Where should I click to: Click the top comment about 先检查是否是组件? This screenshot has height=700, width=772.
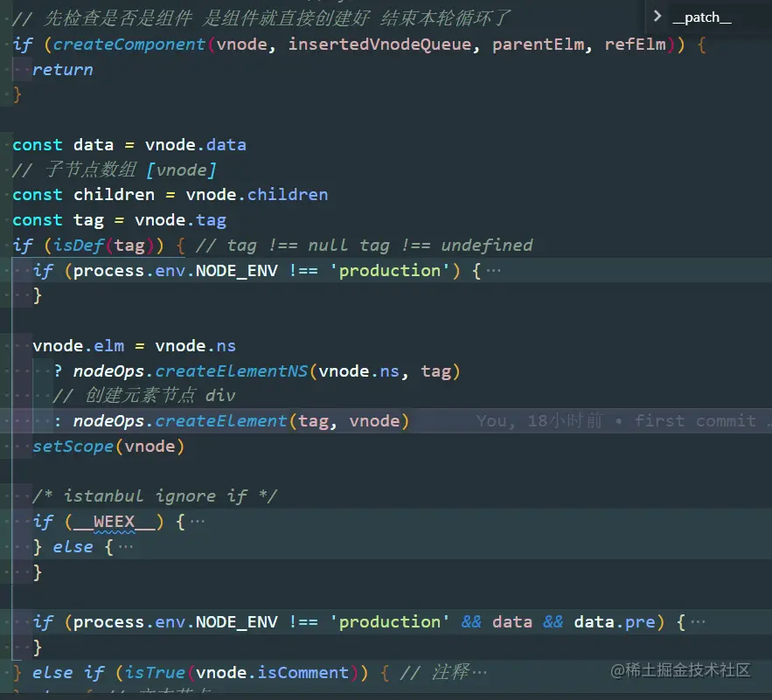[x=261, y=18]
